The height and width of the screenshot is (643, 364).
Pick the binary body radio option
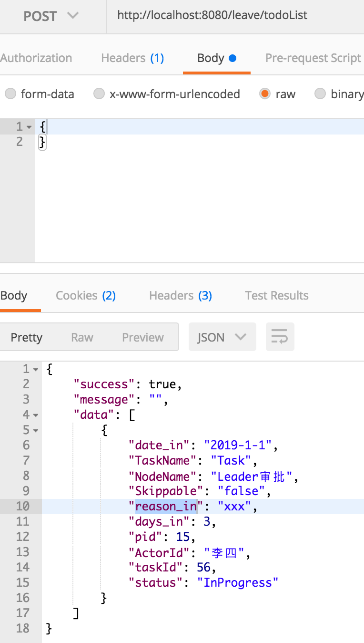point(320,94)
